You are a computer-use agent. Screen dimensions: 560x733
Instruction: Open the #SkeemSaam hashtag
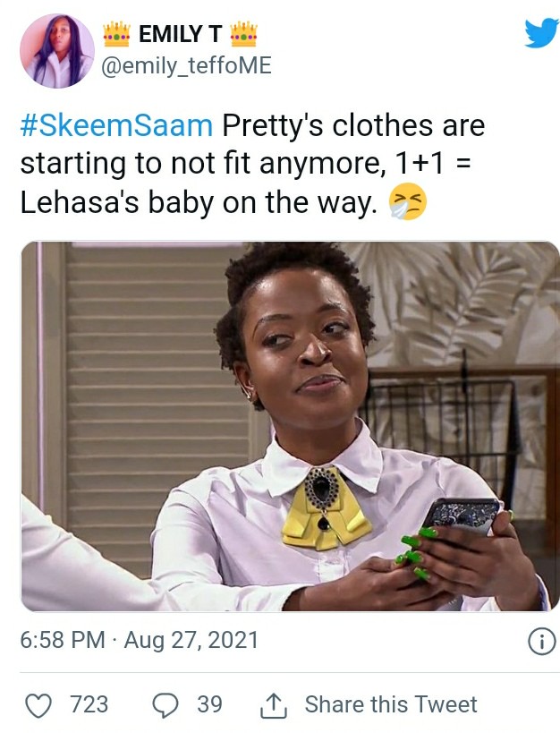coord(116,126)
